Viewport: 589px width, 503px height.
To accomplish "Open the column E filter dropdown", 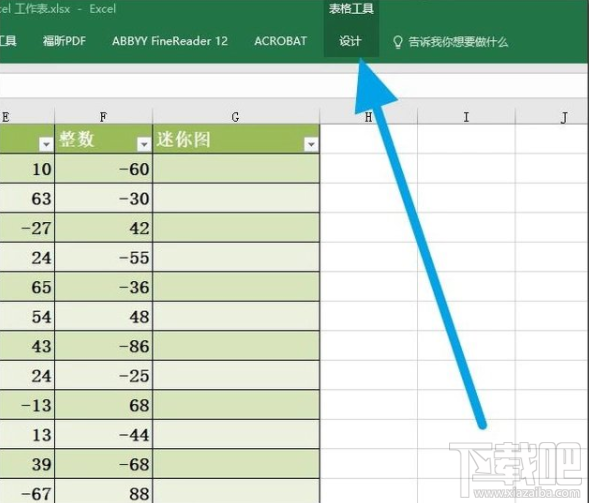I will (46, 144).
